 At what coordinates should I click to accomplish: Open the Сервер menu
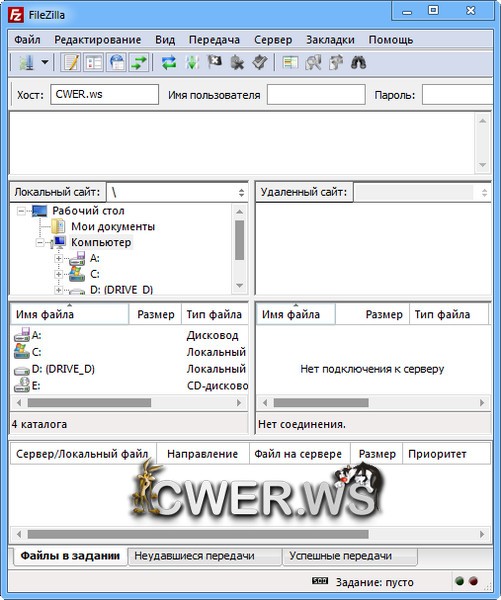click(x=273, y=40)
